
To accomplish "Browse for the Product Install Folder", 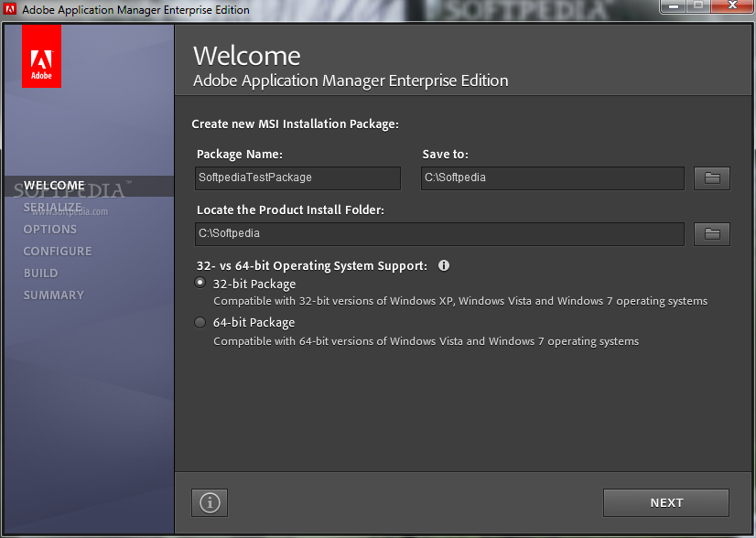I will pyautogui.click(x=712, y=234).
